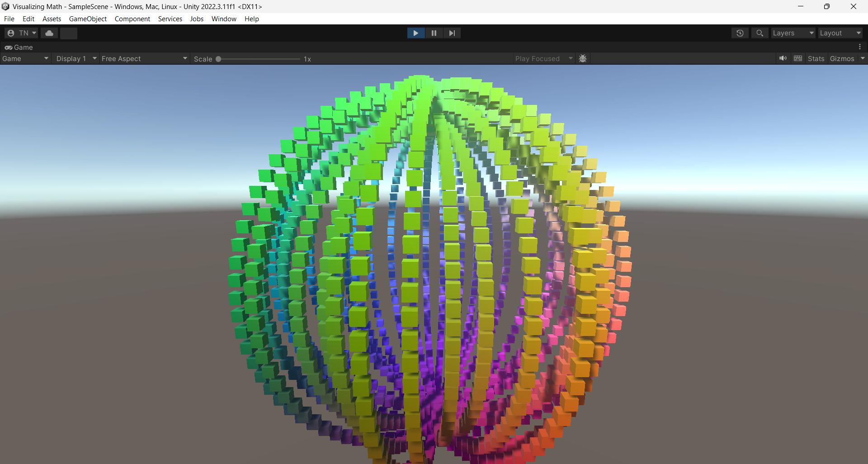
Task: Toggle the keyboard shortcuts icon
Action: coord(798,58)
